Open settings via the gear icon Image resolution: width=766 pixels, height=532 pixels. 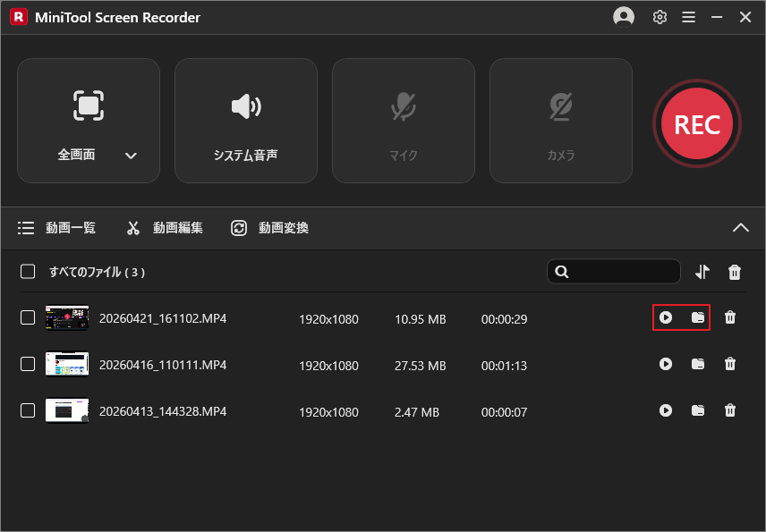(660, 17)
